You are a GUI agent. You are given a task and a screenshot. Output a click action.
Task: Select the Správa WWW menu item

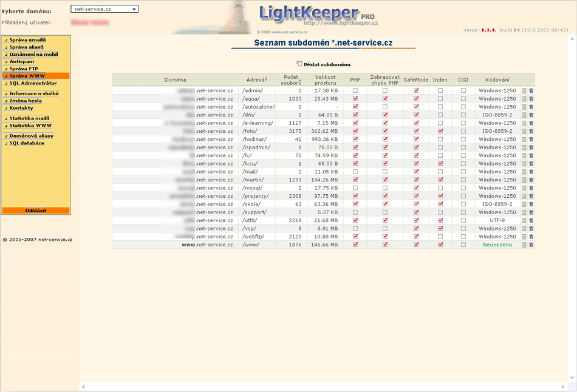[x=36, y=76]
